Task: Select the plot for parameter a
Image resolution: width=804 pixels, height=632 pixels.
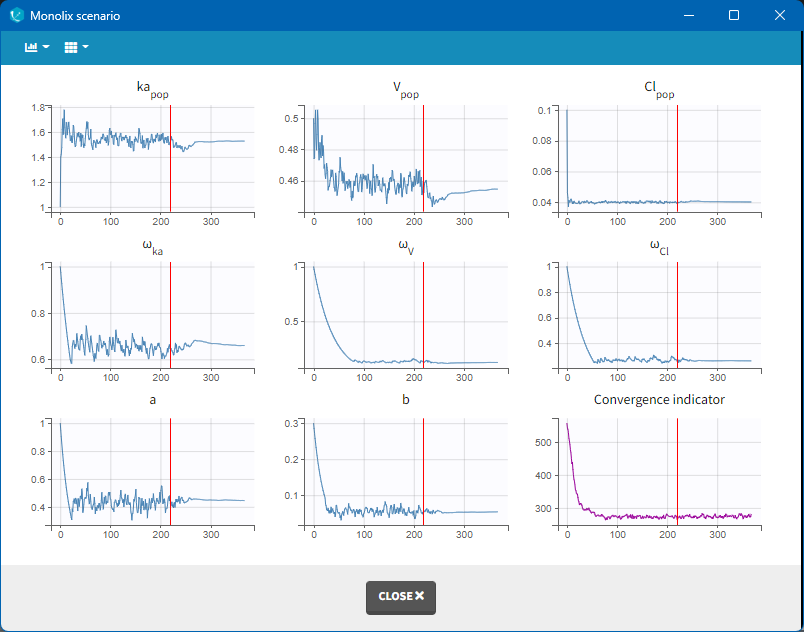Action: pos(150,472)
